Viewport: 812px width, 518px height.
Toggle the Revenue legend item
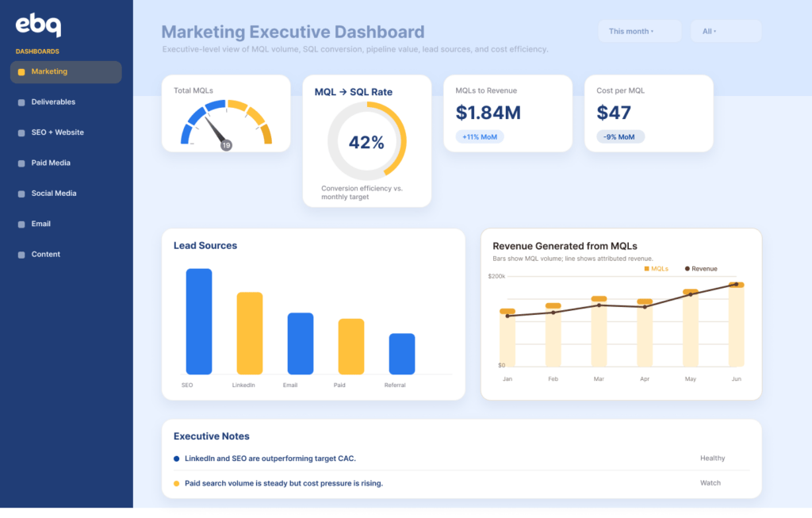pyautogui.click(x=701, y=269)
